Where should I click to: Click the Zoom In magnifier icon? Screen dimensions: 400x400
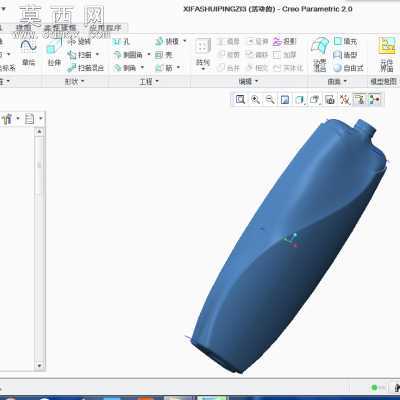pyautogui.click(x=255, y=99)
